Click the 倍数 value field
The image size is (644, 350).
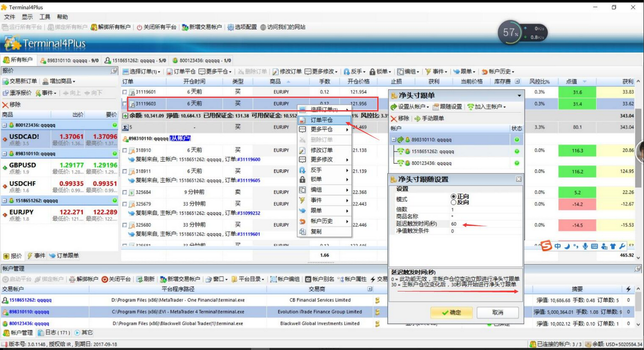pos(485,210)
